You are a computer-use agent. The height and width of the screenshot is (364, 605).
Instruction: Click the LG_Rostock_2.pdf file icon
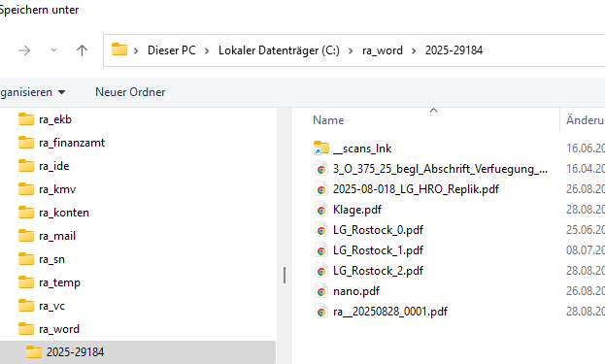click(321, 271)
